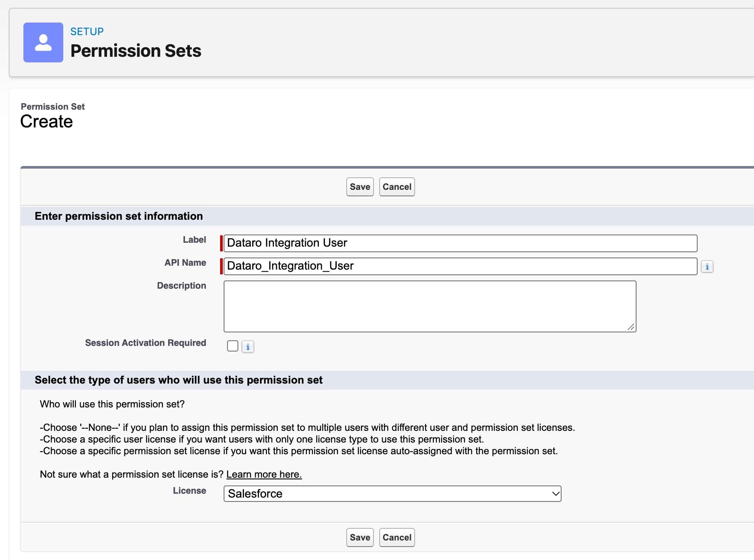Image resolution: width=754 pixels, height=560 pixels.
Task: Click 'Who will use this permission set?' text
Action: point(112,404)
